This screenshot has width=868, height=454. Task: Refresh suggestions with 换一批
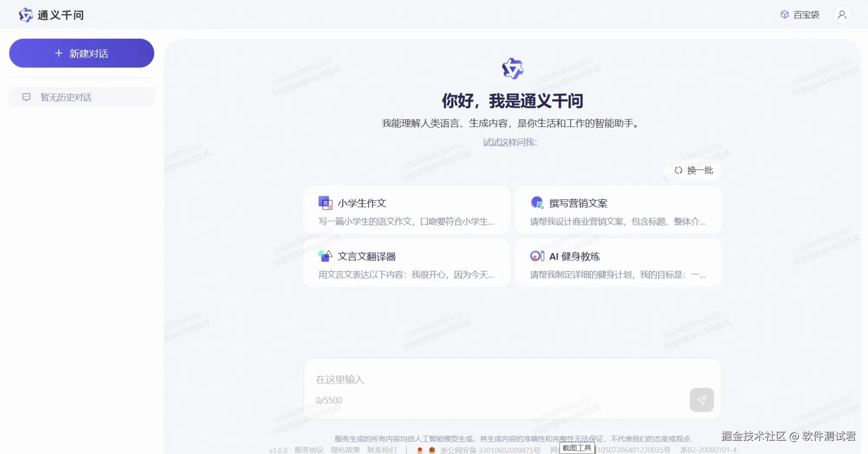click(694, 170)
